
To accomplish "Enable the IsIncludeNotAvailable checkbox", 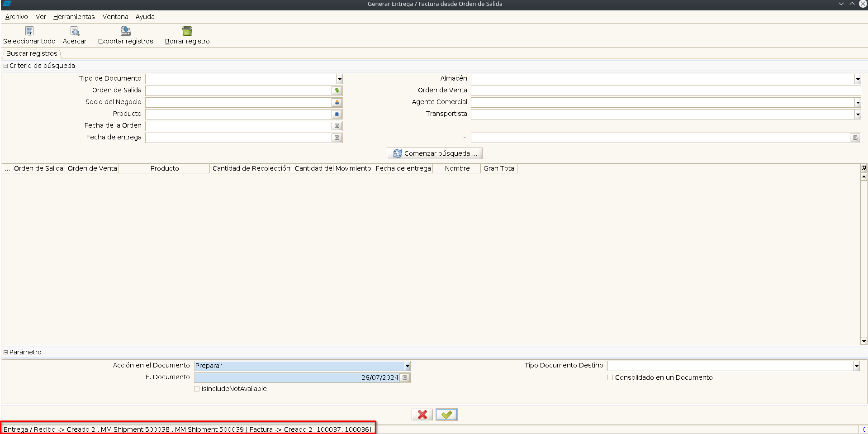I will pyautogui.click(x=197, y=389).
